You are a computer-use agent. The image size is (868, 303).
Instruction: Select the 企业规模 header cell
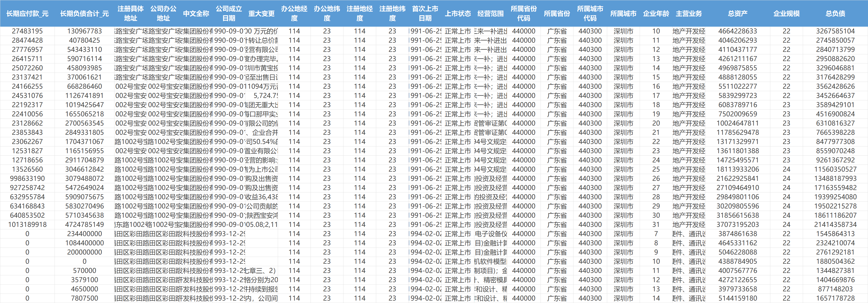(786, 14)
